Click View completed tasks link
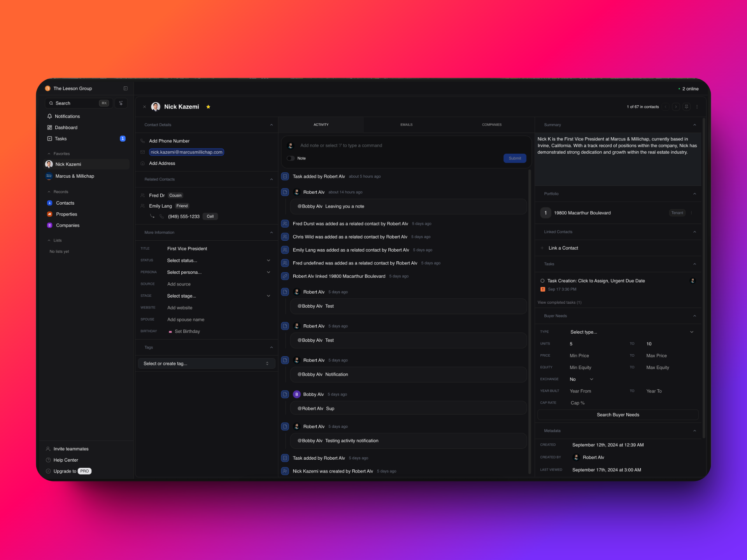 tap(559, 303)
